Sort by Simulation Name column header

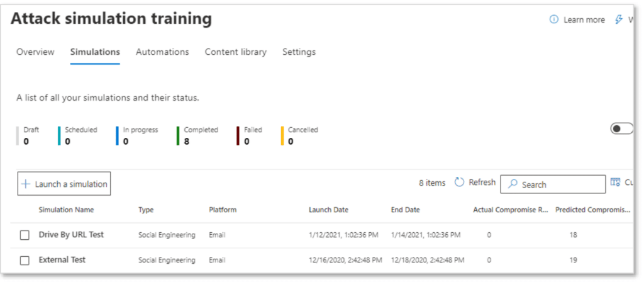pyautogui.click(x=66, y=210)
